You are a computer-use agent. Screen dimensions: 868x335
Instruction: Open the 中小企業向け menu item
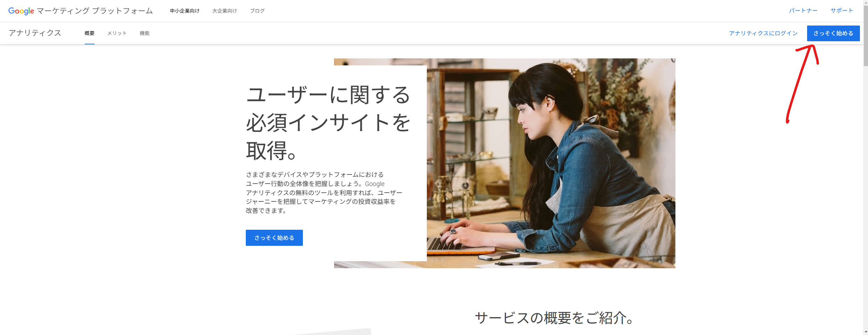(185, 11)
